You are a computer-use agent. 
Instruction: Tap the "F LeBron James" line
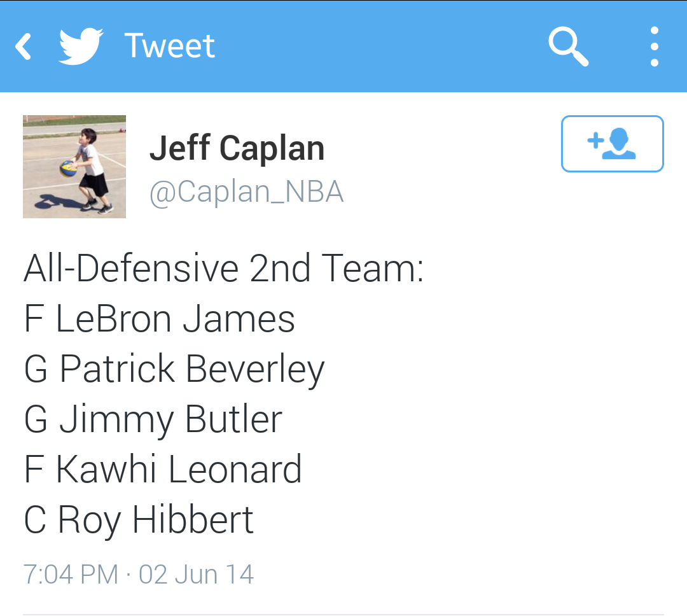click(159, 319)
